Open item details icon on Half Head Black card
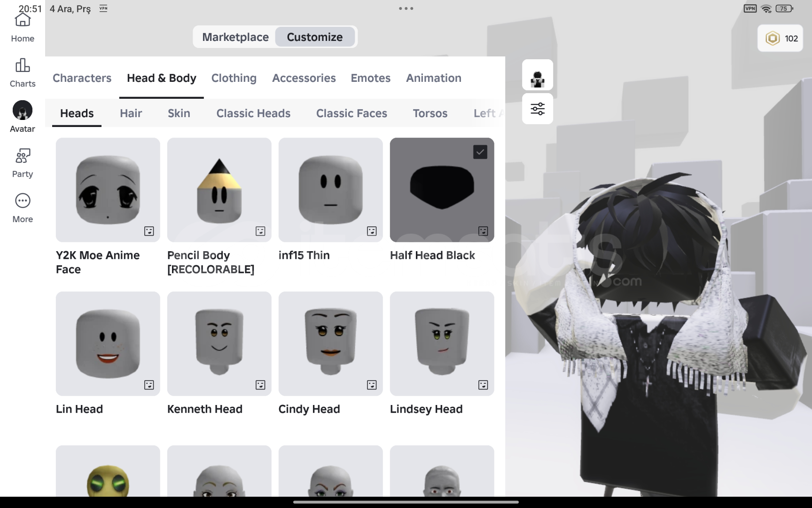Image resolution: width=812 pixels, height=508 pixels. (483, 231)
